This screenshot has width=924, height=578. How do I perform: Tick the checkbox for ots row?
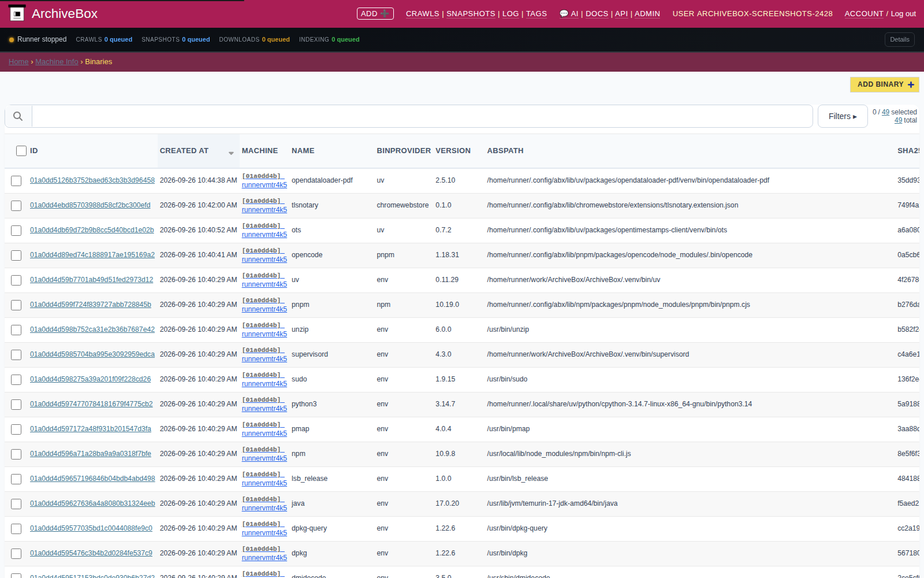pyautogui.click(x=16, y=231)
